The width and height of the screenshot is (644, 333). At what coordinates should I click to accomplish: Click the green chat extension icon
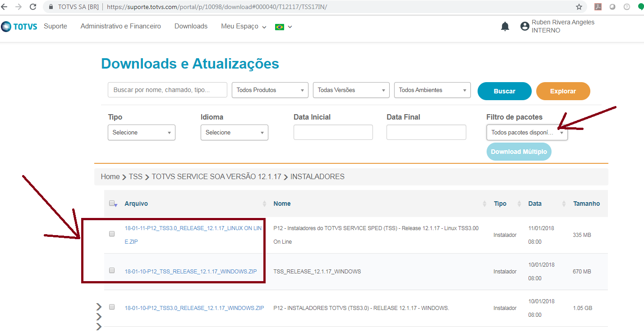[x=640, y=7]
